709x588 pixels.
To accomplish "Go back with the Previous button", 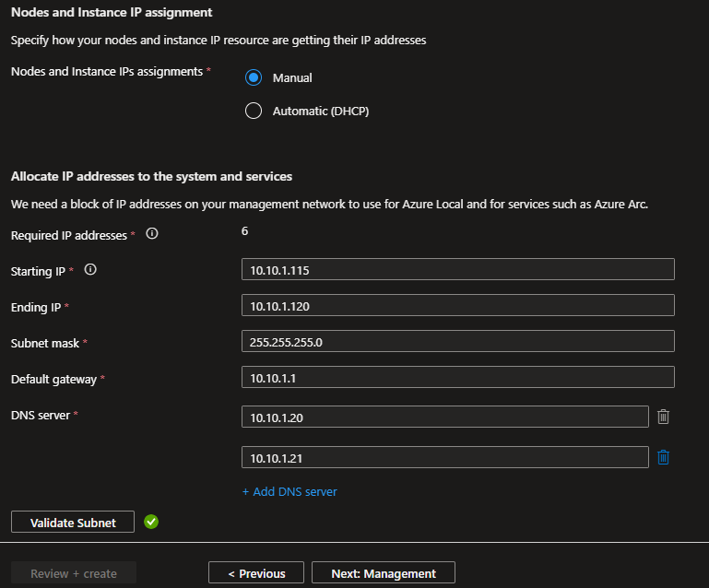I will tap(254, 573).
